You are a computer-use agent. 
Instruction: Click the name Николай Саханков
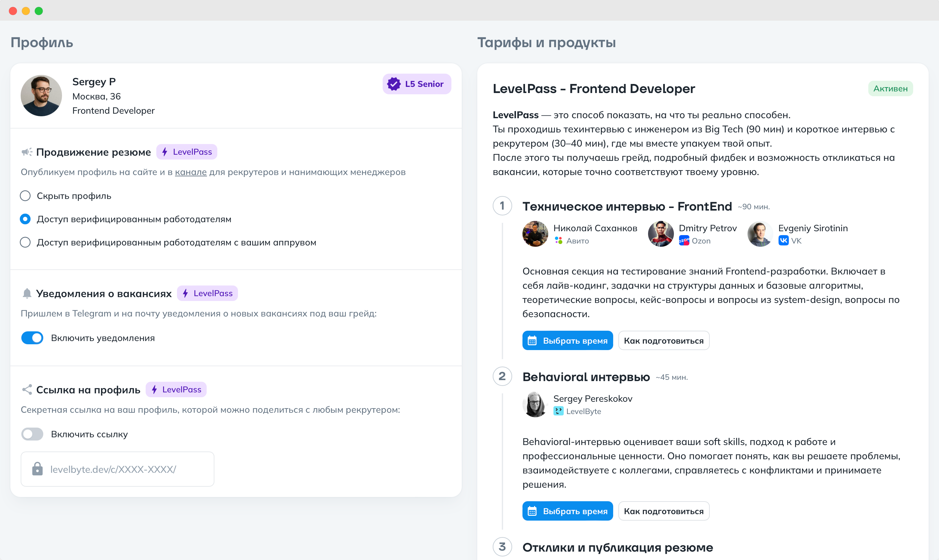pyautogui.click(x=595, y=228)
